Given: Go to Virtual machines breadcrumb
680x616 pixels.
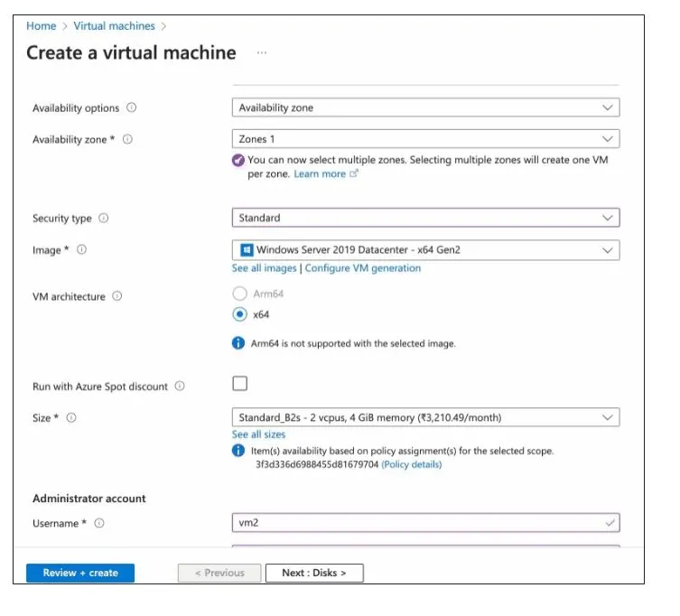Looking at the screenshot, I should 114,26.
